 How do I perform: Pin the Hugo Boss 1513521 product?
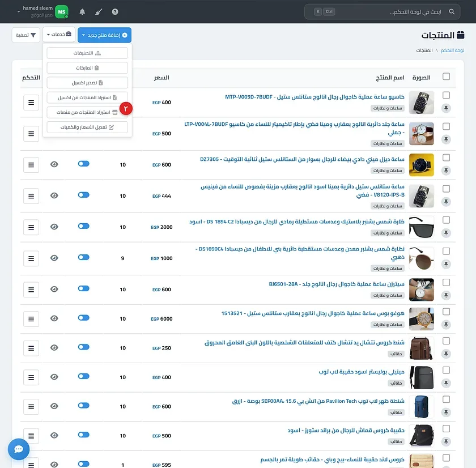coord(446,325)
